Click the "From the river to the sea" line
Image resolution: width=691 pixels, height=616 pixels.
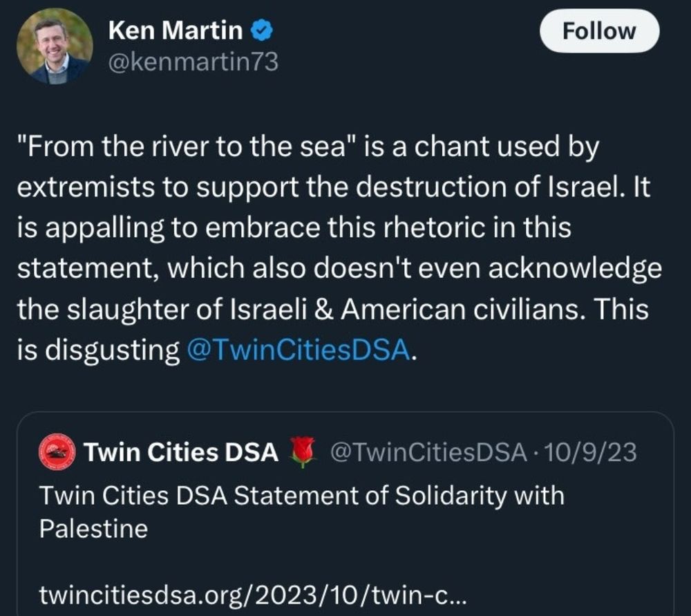pos(308,147)
